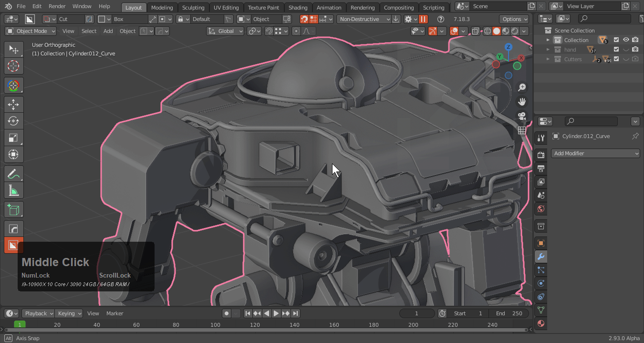644x343 pixels.
Task: Select the Annotate pencil tool
Action: (13, 174)
